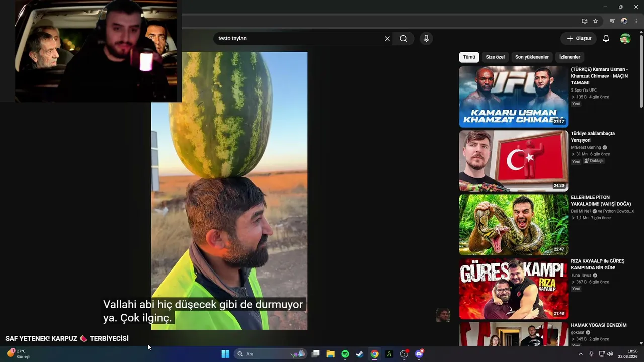Image resolution: width=644 pixels, height=362 pixels.
Task: Select the Size özel filter chip
Action: 495,57
